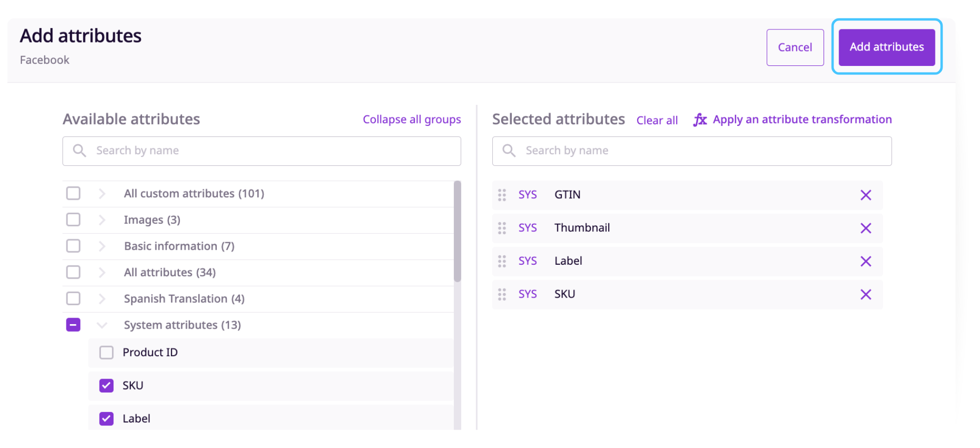This screenshot has height=448, width=980.
Task: Check the Images group checkbox
Action: (x=73, y=220)
